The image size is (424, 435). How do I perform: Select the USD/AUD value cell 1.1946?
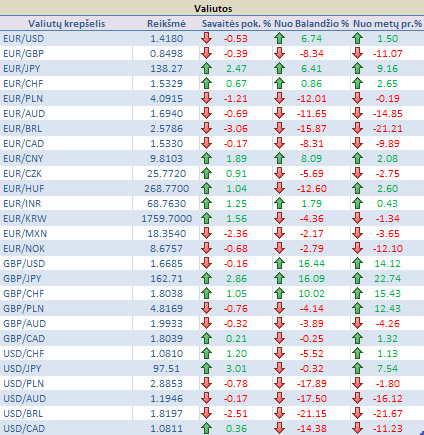pos(166,398)
